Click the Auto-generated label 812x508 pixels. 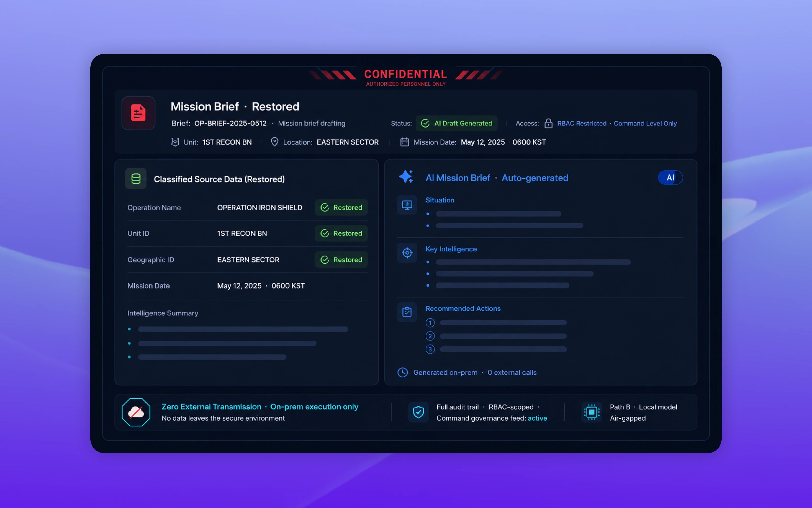535,178
